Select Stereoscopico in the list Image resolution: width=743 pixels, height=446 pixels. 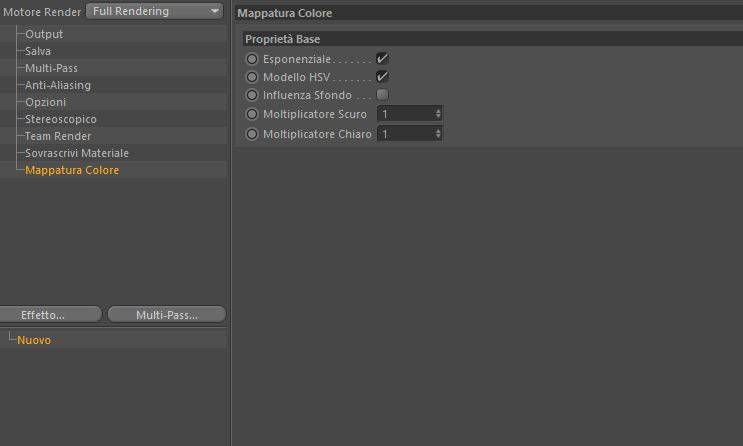click(x=61, y=119)
